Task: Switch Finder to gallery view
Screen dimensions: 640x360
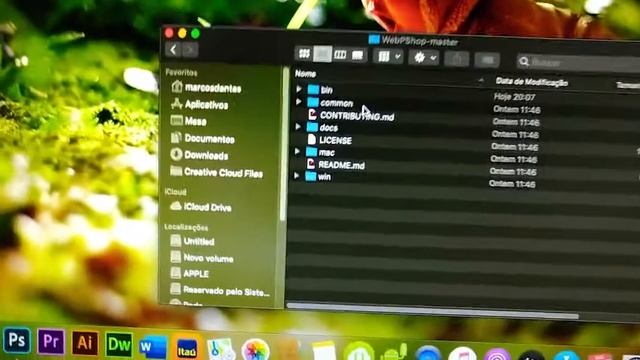Action: click(x=358, y=55)
